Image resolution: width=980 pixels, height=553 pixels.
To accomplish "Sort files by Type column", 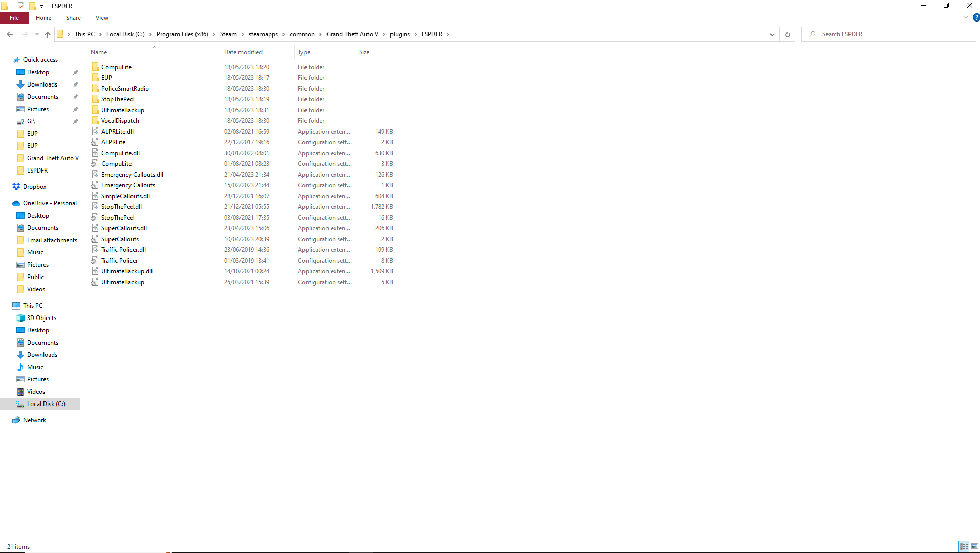I will point(325,52).
